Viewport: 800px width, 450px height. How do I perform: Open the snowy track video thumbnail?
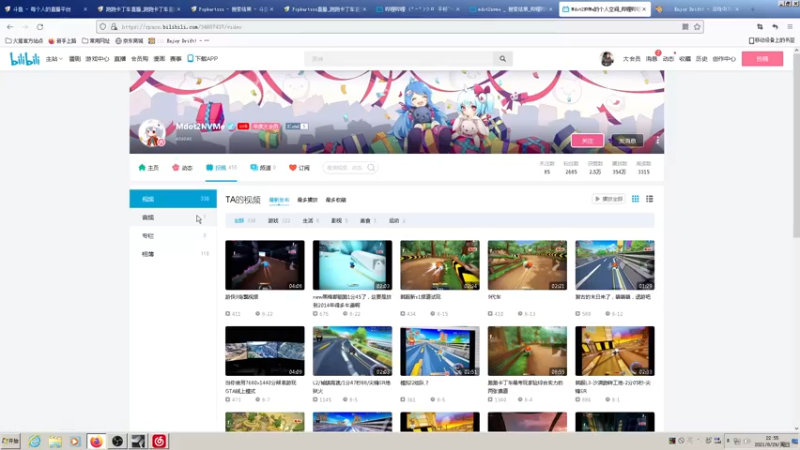[352, 265]
